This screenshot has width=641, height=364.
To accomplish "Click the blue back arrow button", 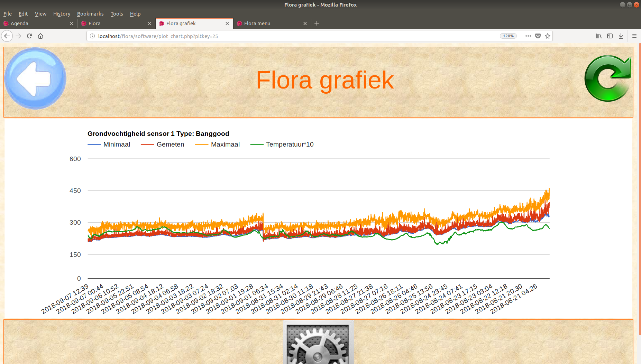I will (x=35, y=79).
